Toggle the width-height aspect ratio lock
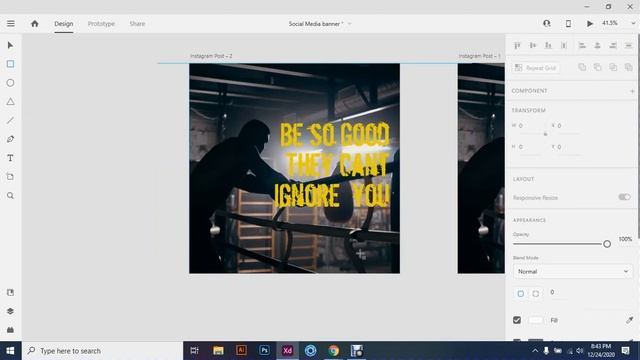Image resolution: width=640 pixels, height=360 pixels. pyautogui.click(x=545, y=134)
